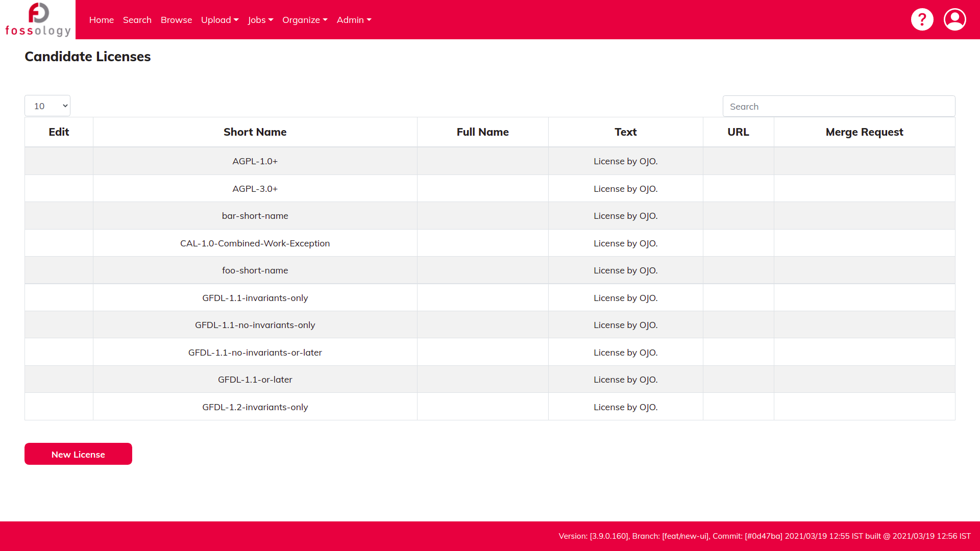Open the Browse nav link
This screenshot has height=551, width=980.
[x=177, y=20]
